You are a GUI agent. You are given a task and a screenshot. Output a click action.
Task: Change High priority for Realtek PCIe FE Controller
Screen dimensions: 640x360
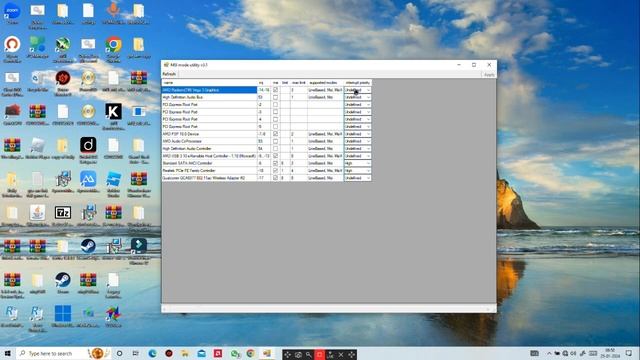pos(358,171)
